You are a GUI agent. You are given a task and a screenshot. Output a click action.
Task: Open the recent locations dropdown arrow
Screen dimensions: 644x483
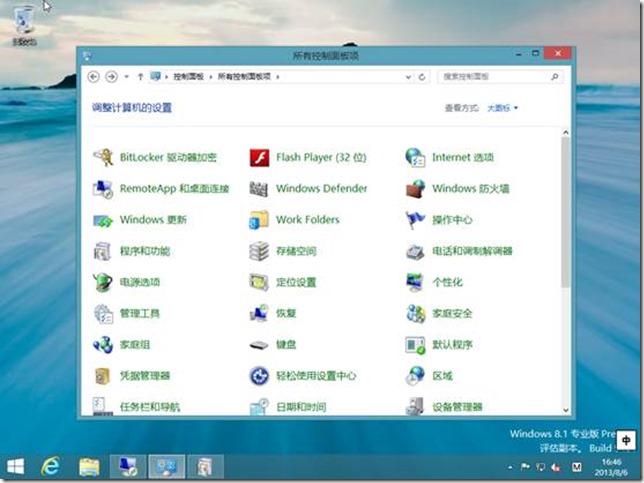pyautogui.click(x=126, y=77)
